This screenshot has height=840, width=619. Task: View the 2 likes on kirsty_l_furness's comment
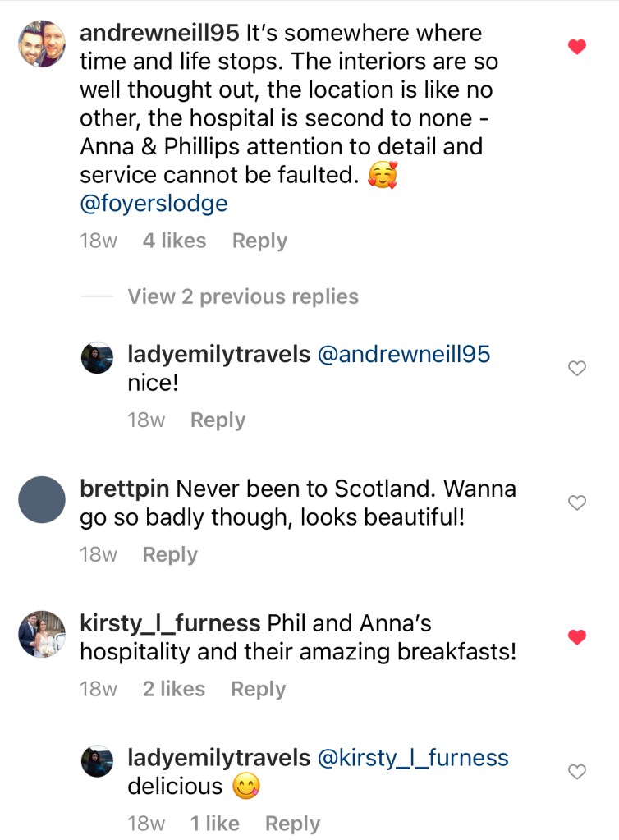[x=173, y=689]
